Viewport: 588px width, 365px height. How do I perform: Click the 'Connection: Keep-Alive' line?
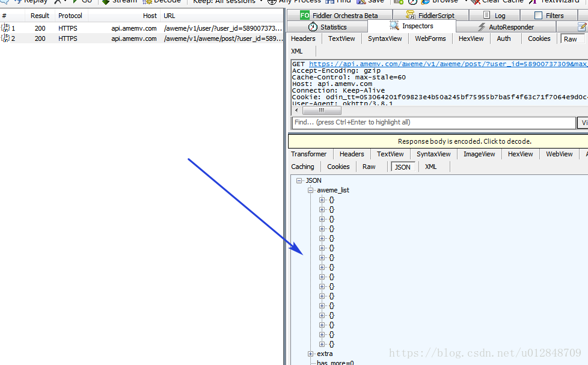click(x=338, y=90)
